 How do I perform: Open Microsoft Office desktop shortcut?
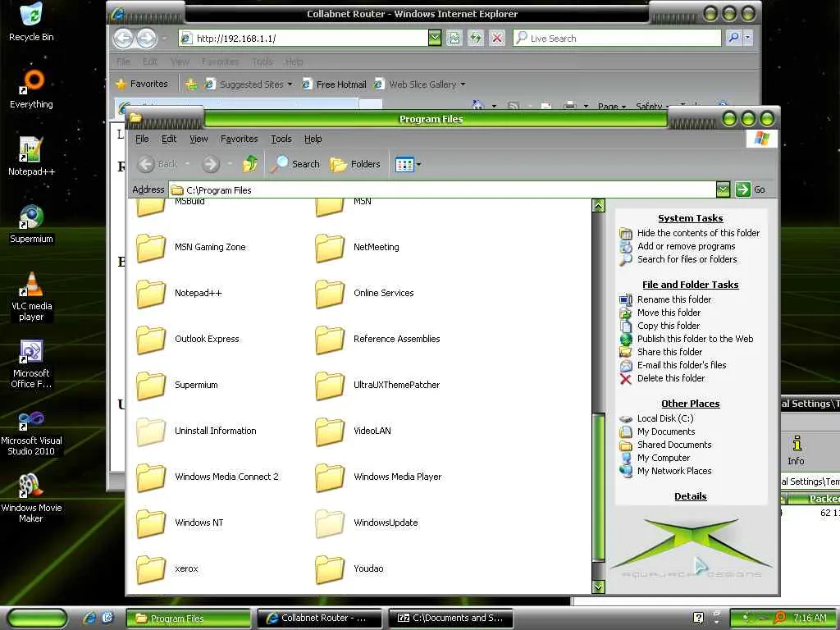pyautogui.click(x=31, y=363)
